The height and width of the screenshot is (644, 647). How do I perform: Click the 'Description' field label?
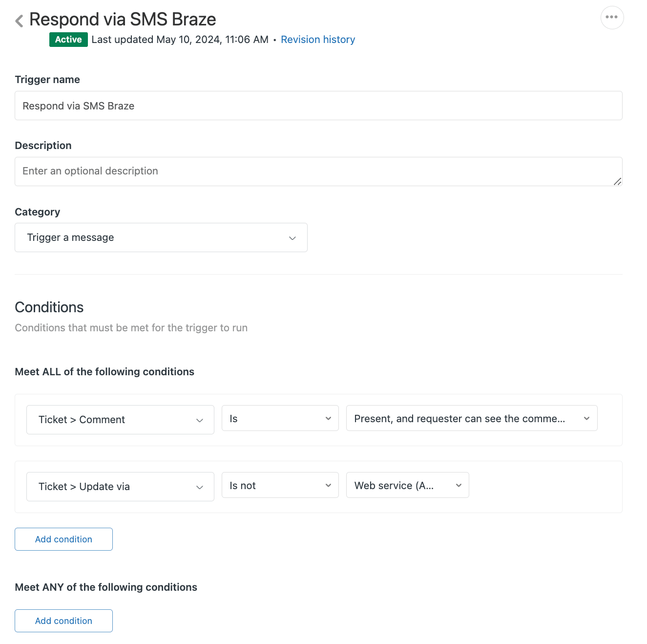coord(43,146)
